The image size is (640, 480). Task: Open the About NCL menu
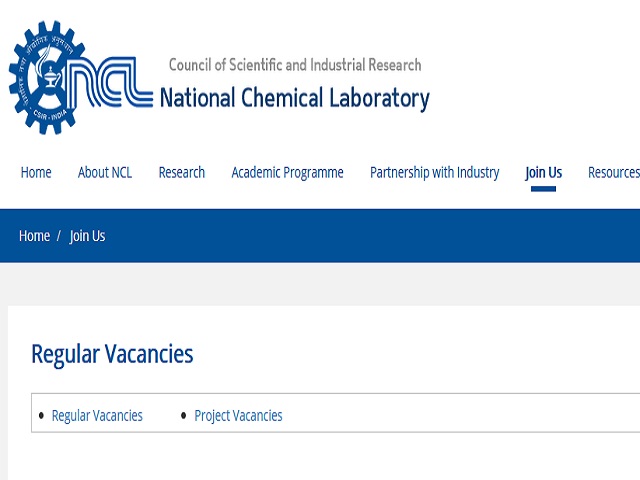(x=105, y=173)
